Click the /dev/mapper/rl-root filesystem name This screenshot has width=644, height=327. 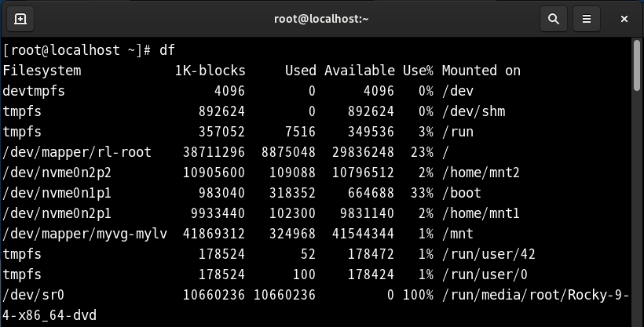77,152
